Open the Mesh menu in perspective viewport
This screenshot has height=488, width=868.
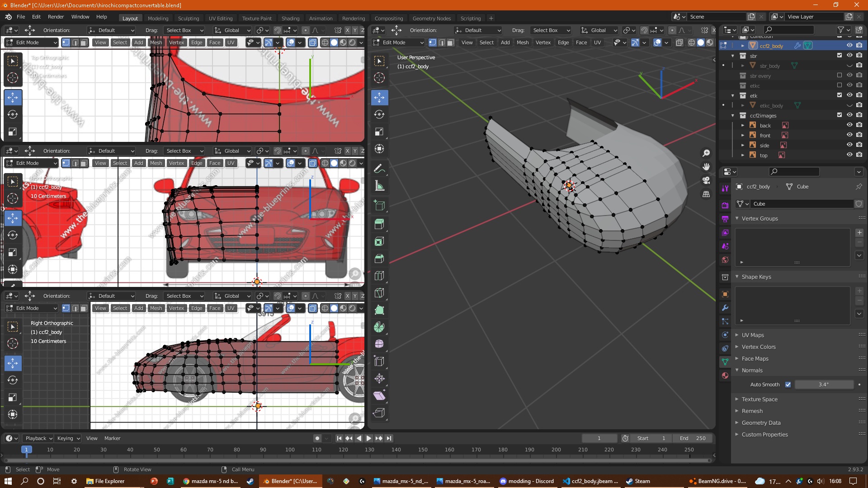523,42
